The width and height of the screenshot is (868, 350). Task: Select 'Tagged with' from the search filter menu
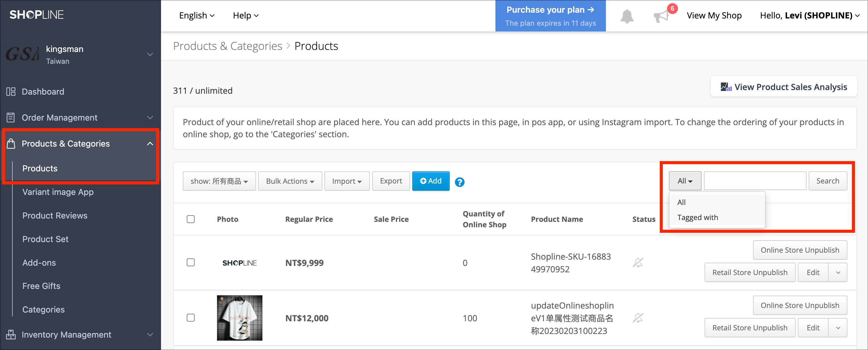(x=697, y=217)
